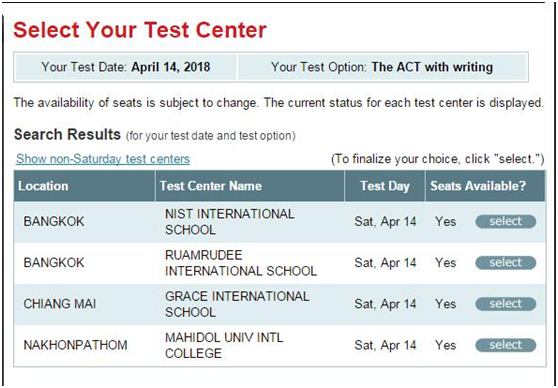This screenshot has height=388, width=558.
Task: Click MAHIDOL UNIV INTL COLLEGE name text
Action: [224, 345]
